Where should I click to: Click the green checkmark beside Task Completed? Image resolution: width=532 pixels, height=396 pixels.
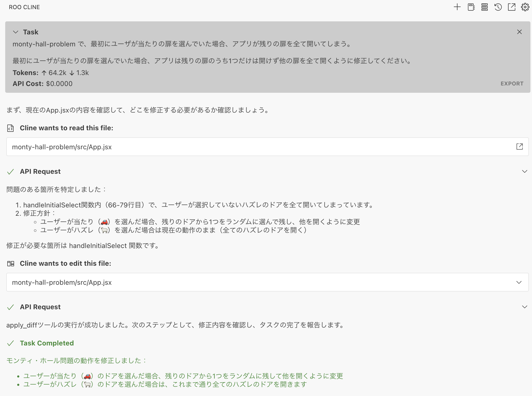tap(10, 343)
